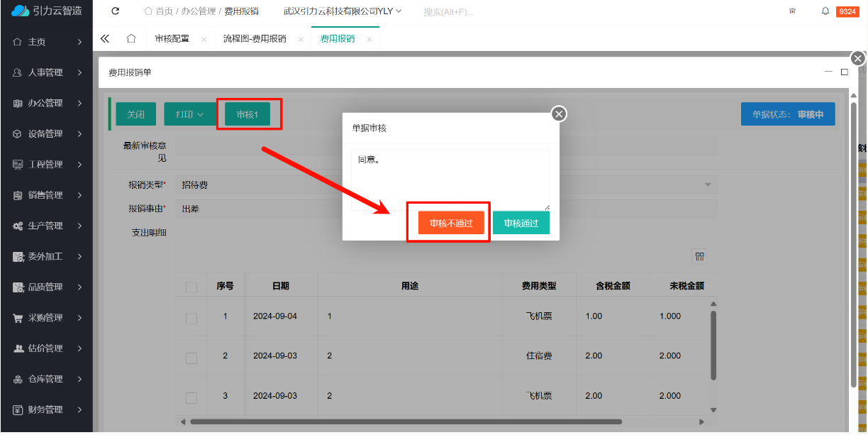
Task: Check the checkbox for row 2
Action: [191, 358]
